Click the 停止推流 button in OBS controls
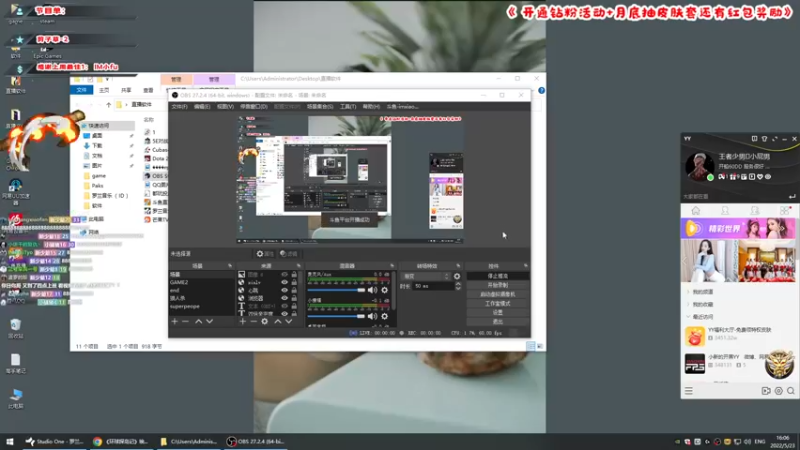800x450 pixels. point(498,276)
